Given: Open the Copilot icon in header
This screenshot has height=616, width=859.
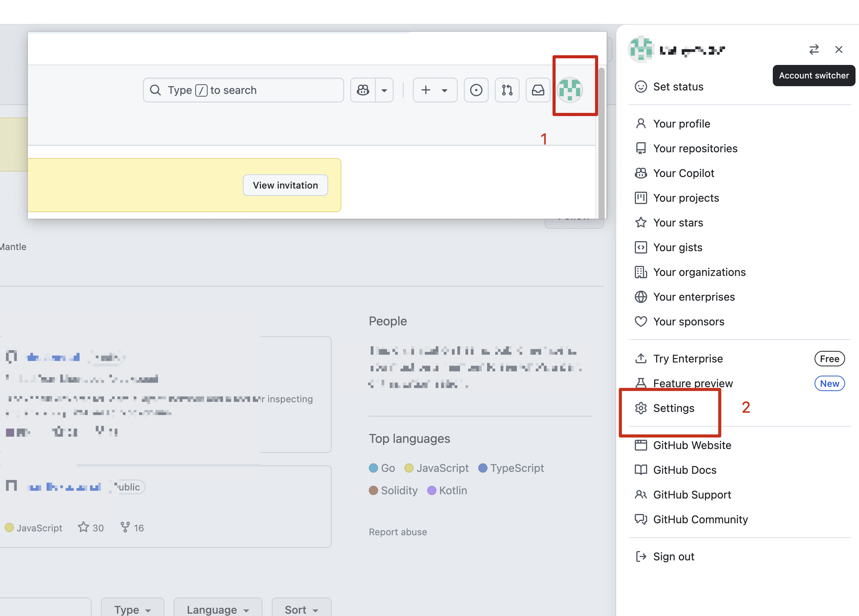Looking at the screenshot, I should point(363,90).
